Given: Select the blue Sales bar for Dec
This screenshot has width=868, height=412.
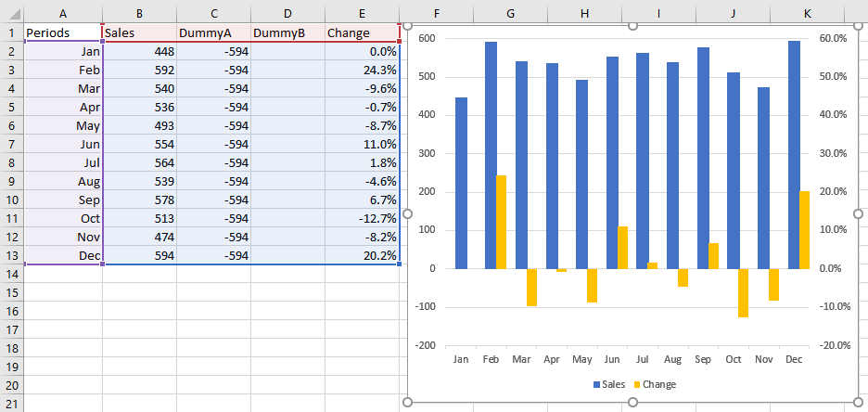Looking at the screenshot, I should point(794,155).
